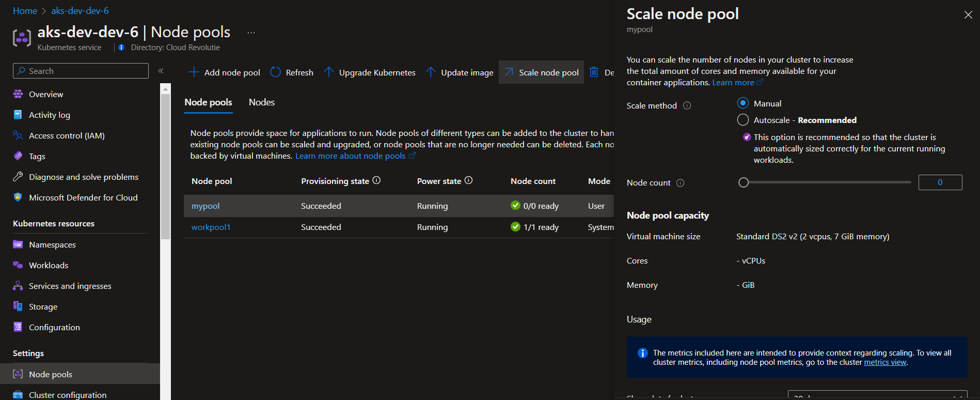Open Learn more about node pools link

[x=355, y=156]
